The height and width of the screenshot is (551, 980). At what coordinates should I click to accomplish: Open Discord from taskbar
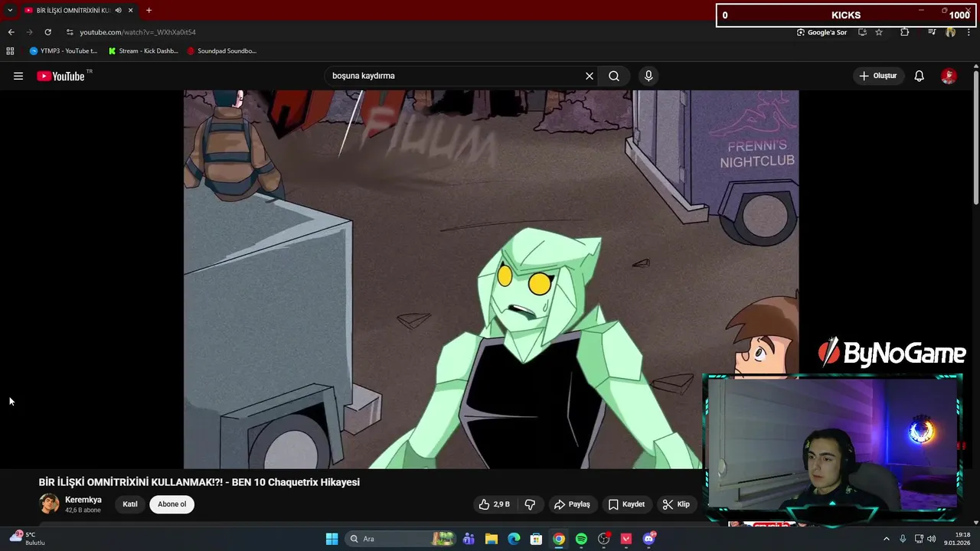pos(649,539)
